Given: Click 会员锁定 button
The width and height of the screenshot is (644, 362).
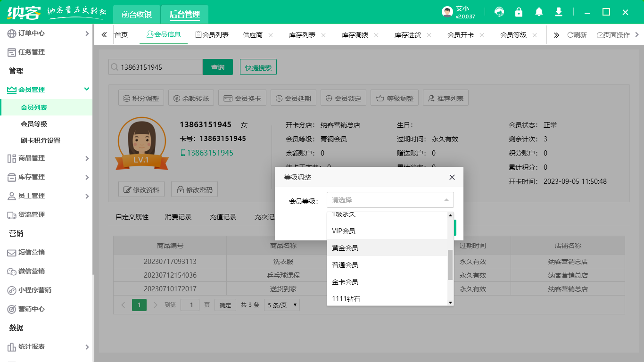Looking at the screenshot, I should click(343, 98).
